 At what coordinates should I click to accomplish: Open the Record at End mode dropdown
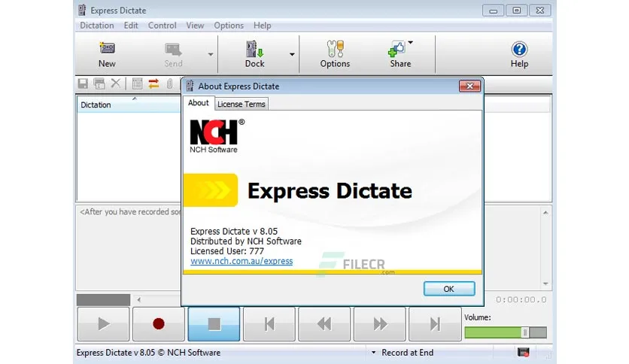(x=373, y=353)
